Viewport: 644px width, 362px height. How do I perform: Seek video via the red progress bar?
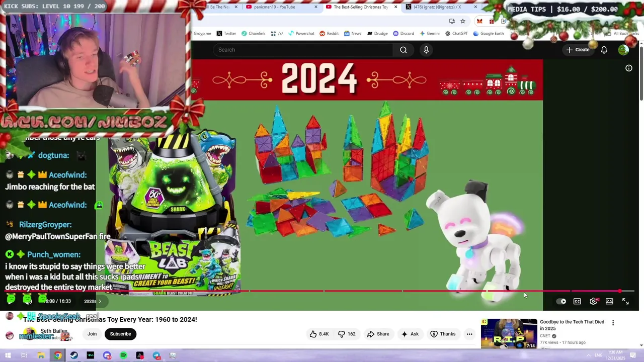319,291
